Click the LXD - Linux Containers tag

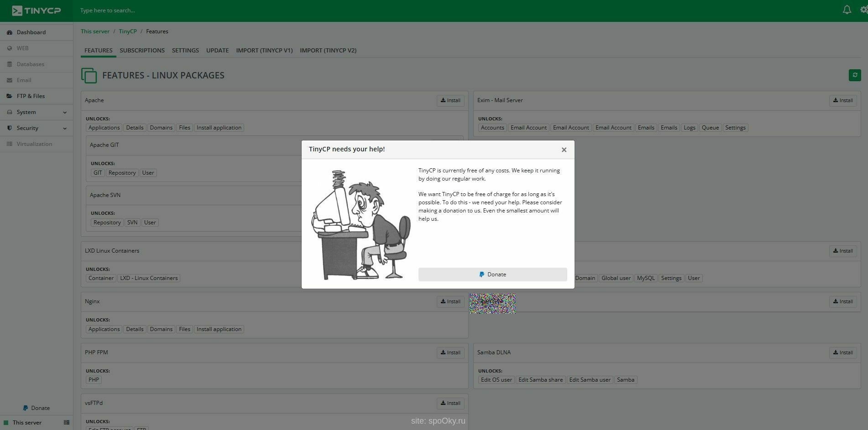tap(149, 278)
